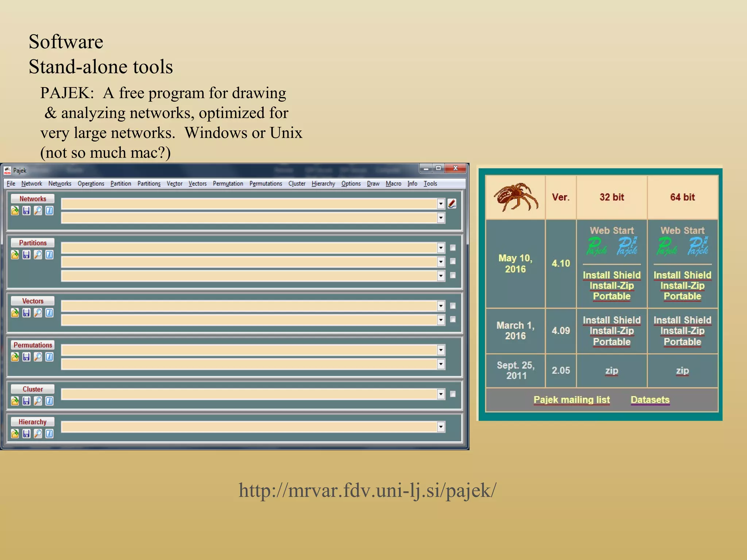Tick the second Vectors row checkbox
The width and height of the screenshot is (747, 560).
(453, 319)
